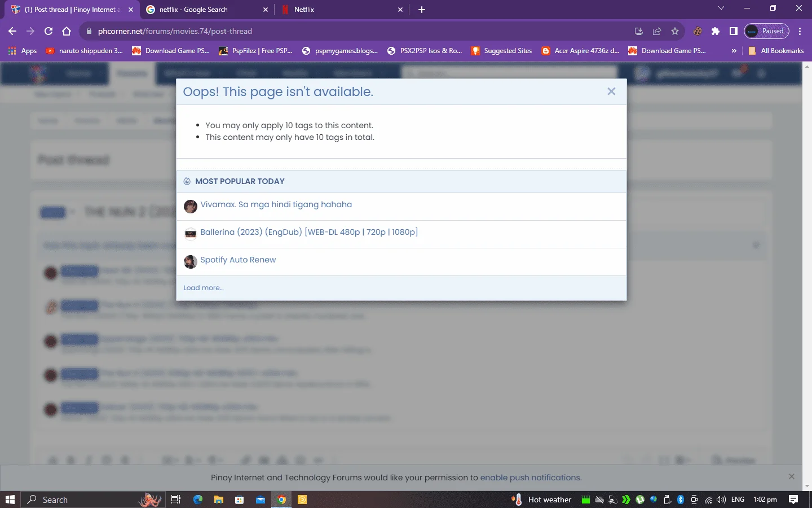Image resolution: width=812 pixels, height=508 pixels.
Task: Open the PSX2PSP Isos bookmark
Action: tap(425, 51)
